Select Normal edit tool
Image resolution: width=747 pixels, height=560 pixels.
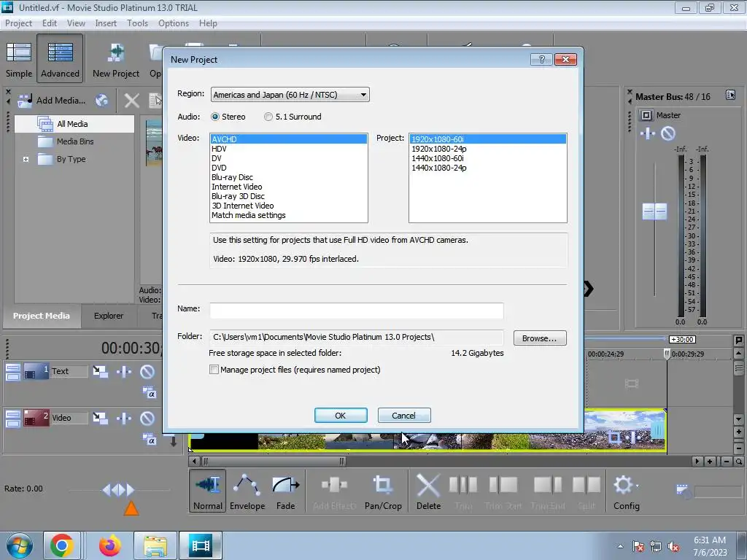208,491
